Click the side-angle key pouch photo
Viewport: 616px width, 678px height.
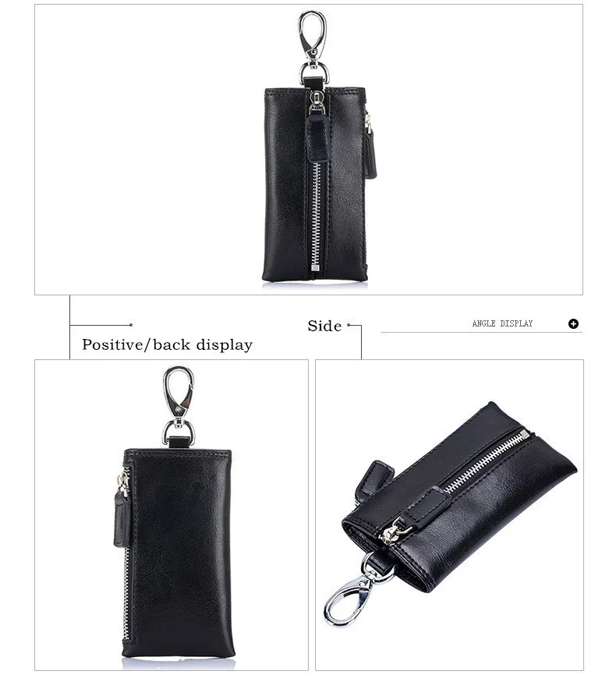click(x=449, y=514)
